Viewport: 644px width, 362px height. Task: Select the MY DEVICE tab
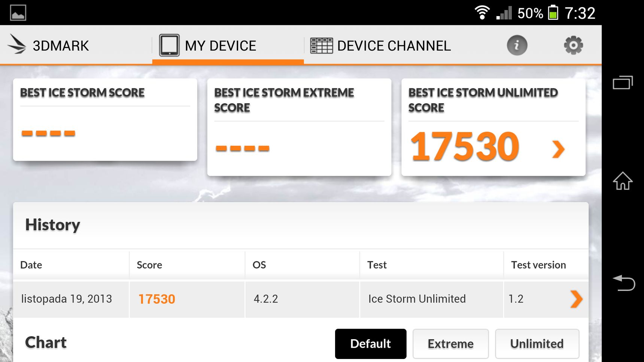228,45
